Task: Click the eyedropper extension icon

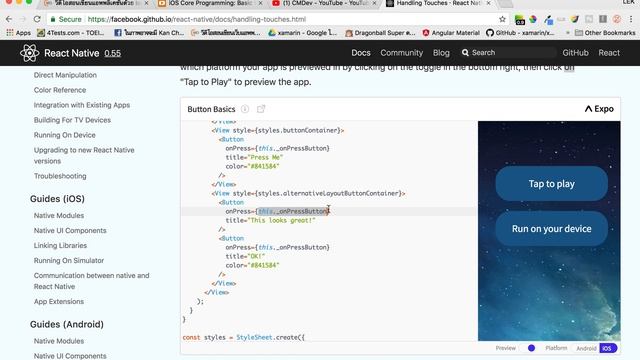Action: (x=548, y=20)
